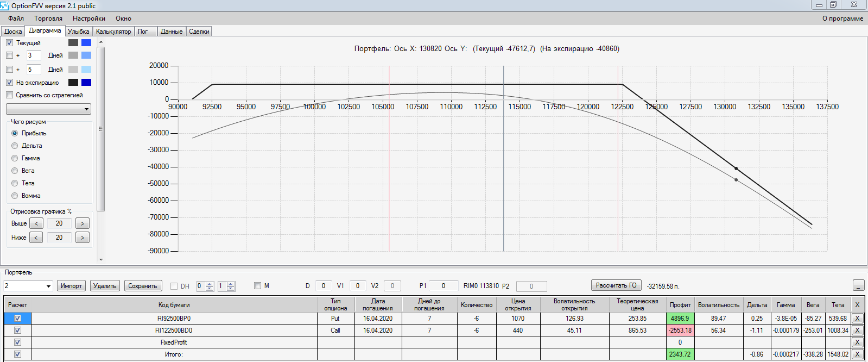
Task: Open the strategy comparison dropdown
Action: pyautogui.click(x=48, y=109)
